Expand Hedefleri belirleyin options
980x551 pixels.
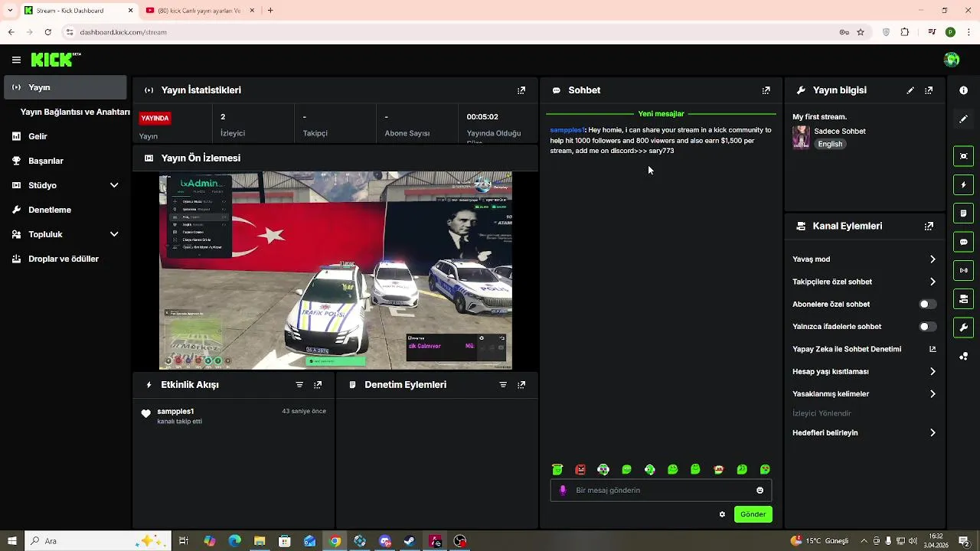coord(933,433)
